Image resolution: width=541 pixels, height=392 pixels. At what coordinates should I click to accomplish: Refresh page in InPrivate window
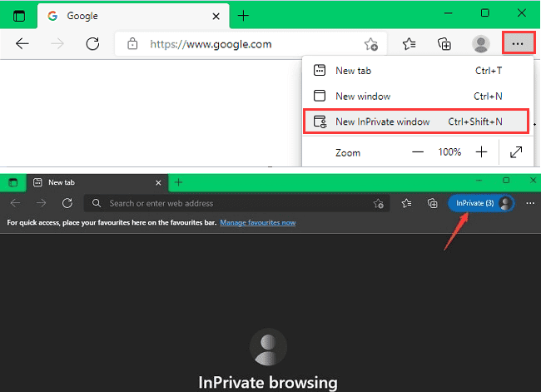(67, 203)
